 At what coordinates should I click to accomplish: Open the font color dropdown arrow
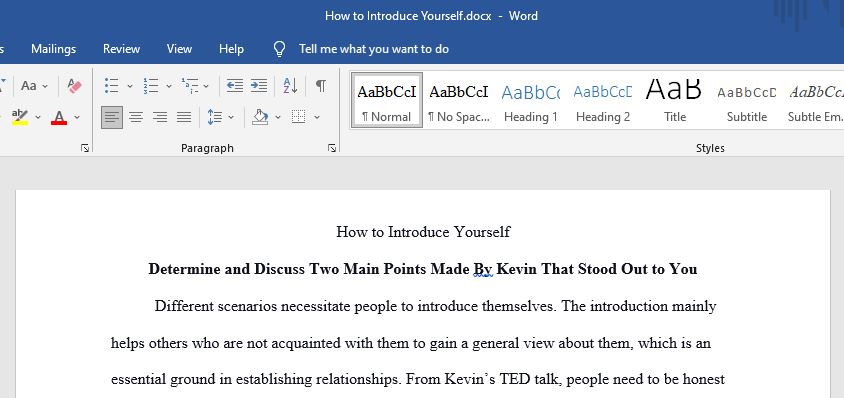pos(77,117)
